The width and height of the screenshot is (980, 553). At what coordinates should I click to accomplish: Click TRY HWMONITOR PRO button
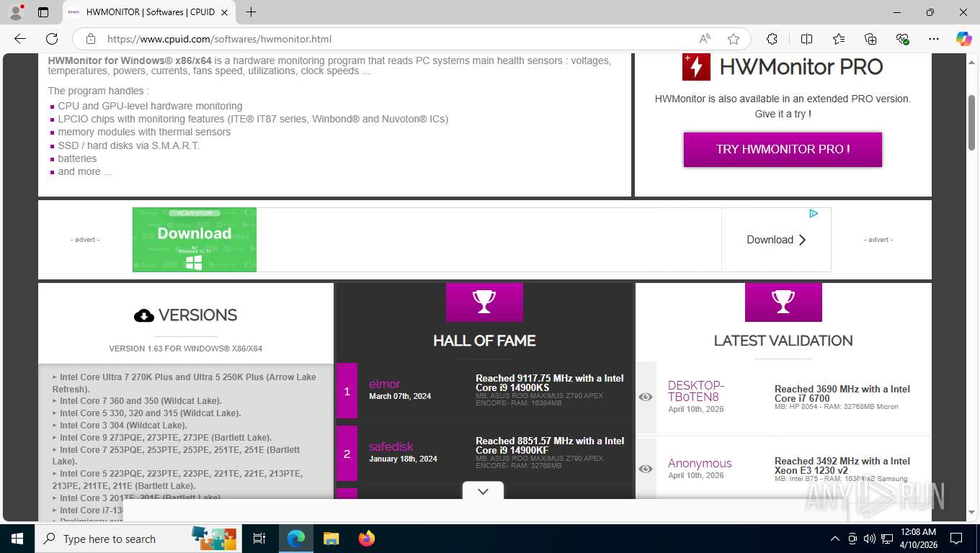pos(783,149)
